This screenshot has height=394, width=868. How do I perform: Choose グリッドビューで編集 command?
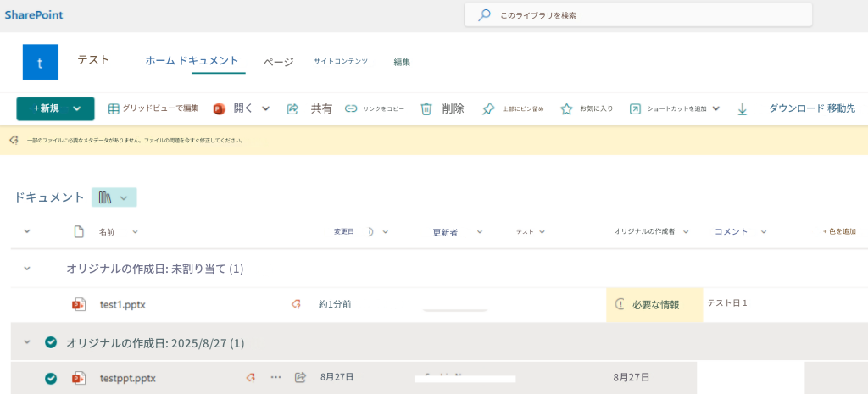pos(160,108)
